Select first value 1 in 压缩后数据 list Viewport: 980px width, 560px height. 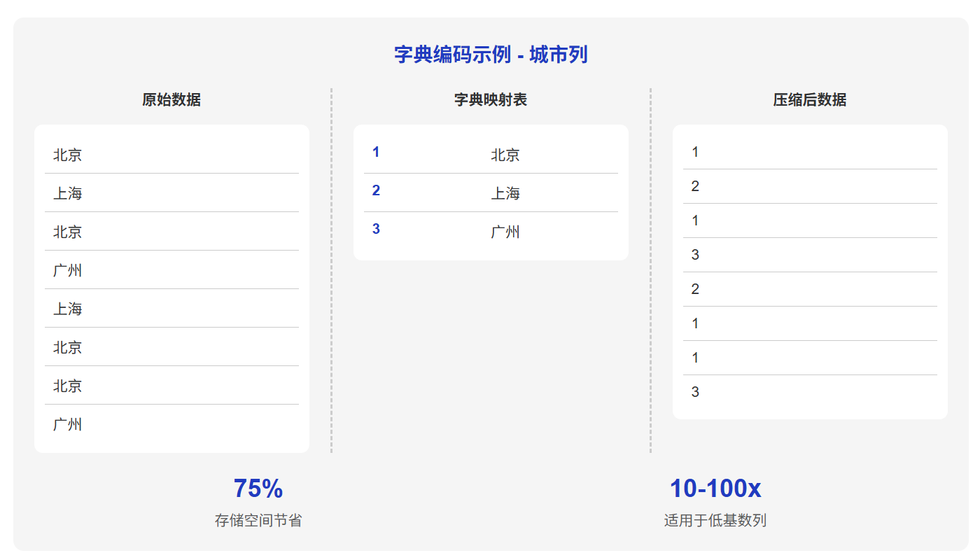point(810,152)
